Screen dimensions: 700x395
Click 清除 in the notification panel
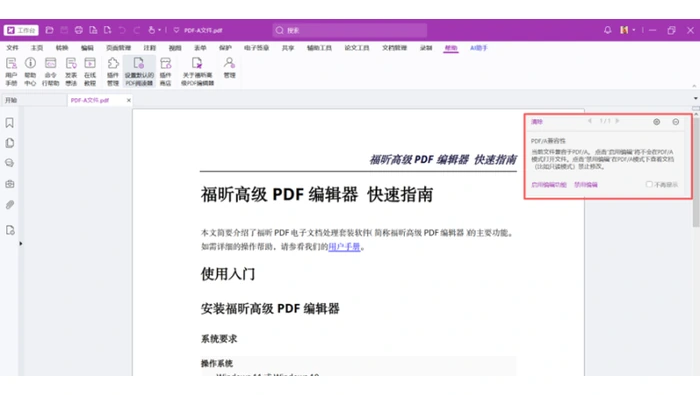pos(537,122)
